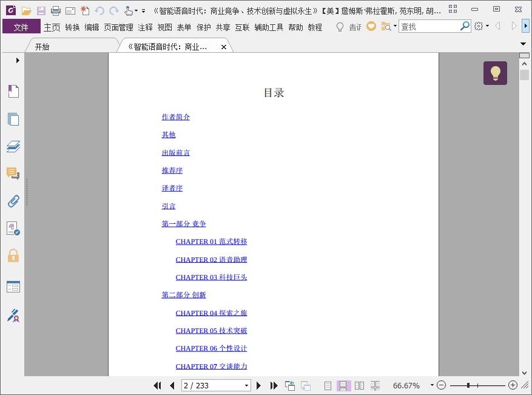Select facing two-page view mode
This screenshot has height=395, width=532.
point(359,385)
